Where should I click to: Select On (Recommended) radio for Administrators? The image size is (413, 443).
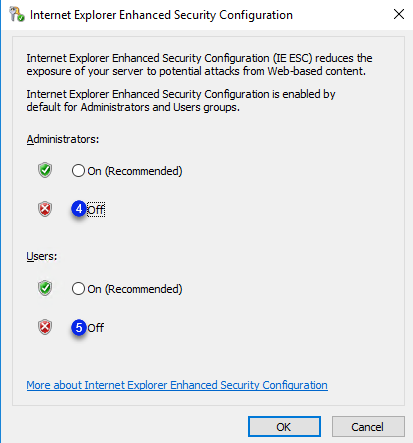(78, 171)
